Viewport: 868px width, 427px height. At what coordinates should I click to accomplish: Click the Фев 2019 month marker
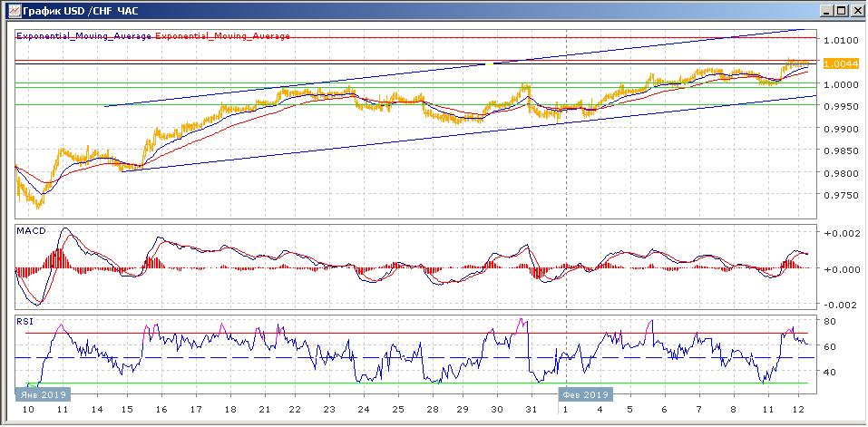586,394
